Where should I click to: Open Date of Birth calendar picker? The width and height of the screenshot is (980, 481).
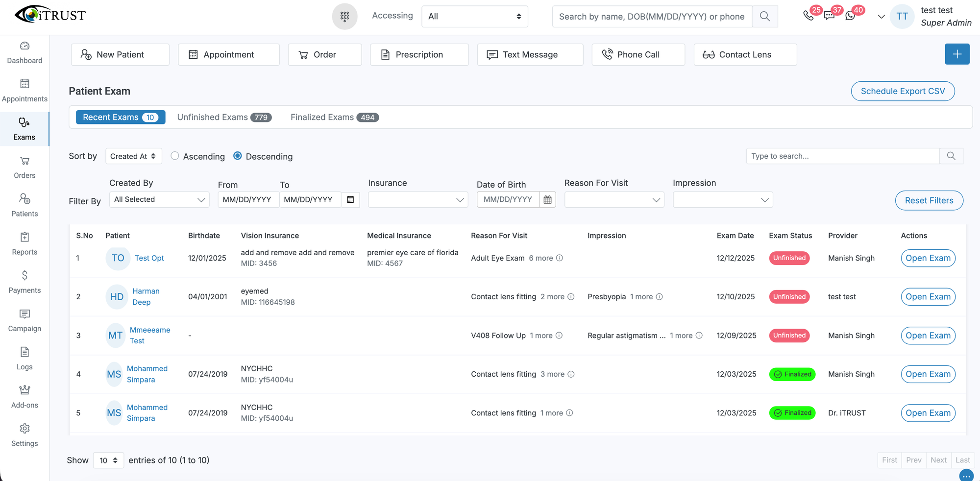tap(547, 199)
